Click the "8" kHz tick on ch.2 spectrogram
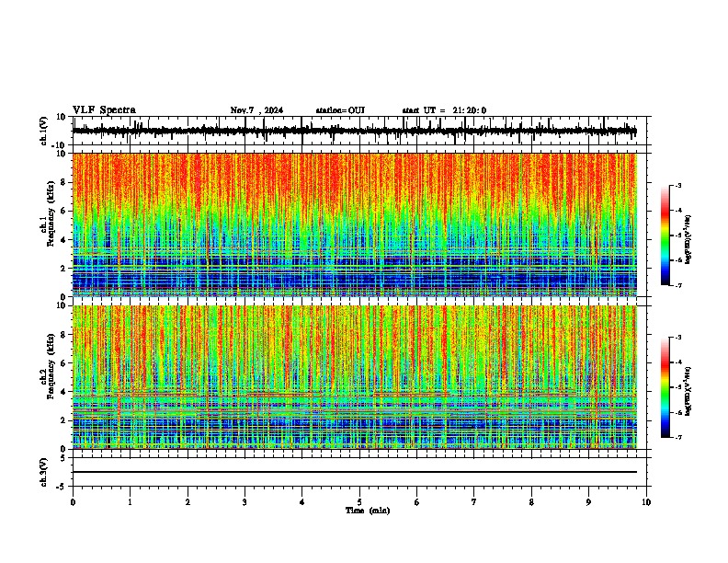 [63, 335]
